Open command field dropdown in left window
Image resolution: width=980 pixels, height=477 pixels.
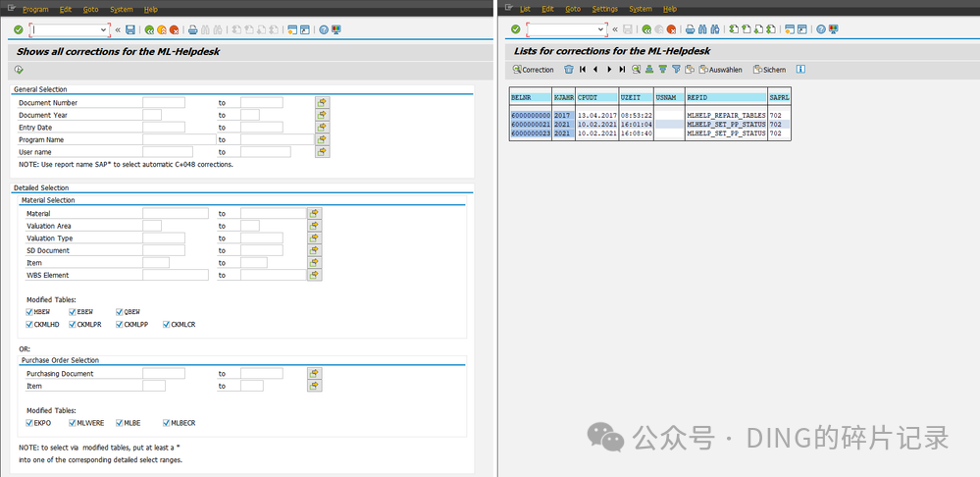[104, 29]
